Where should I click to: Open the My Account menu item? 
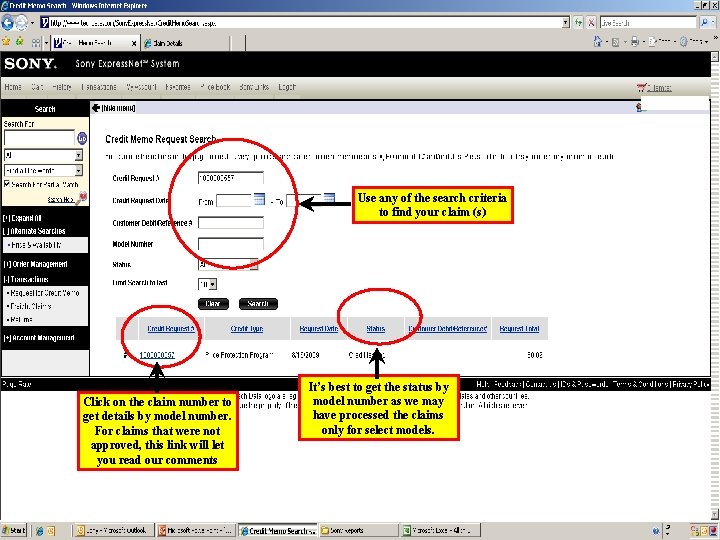[141, 87]
